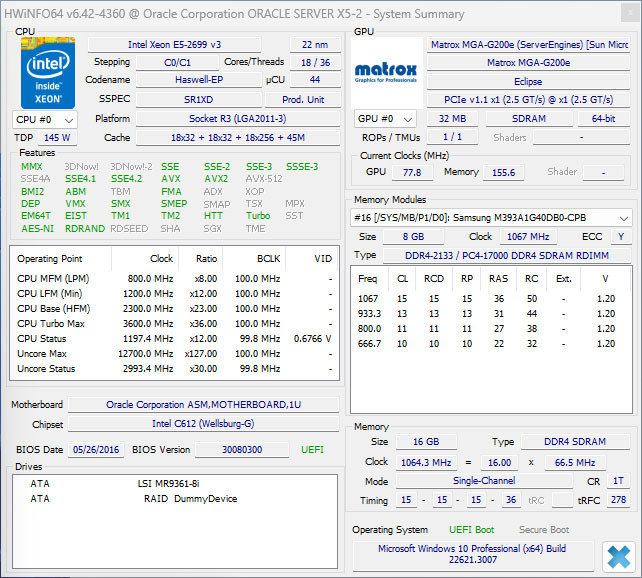Click the 05/26/2016 BIOS date
The width and height of the screenshot is (642, 578).
point(96,449)
